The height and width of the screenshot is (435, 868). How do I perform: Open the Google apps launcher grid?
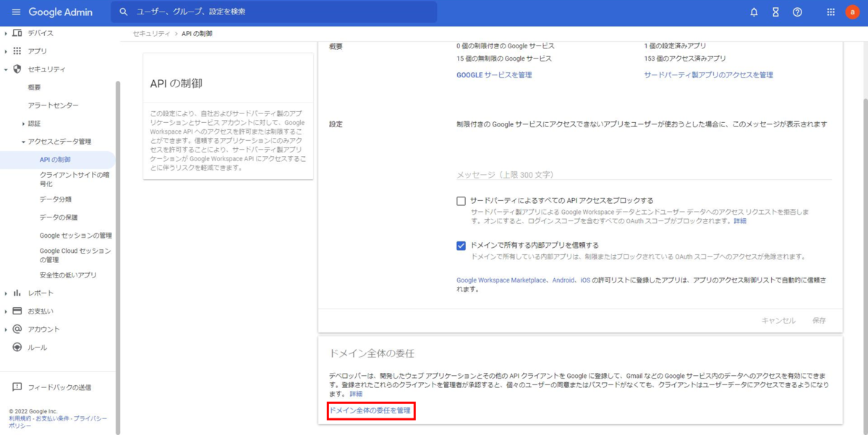pos(829,12)
